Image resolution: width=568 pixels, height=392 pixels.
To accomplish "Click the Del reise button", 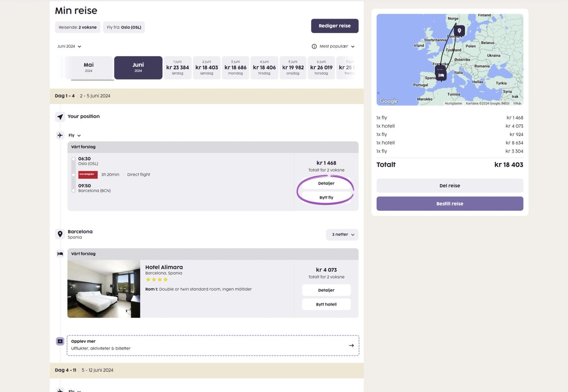I will coord(450,186).
